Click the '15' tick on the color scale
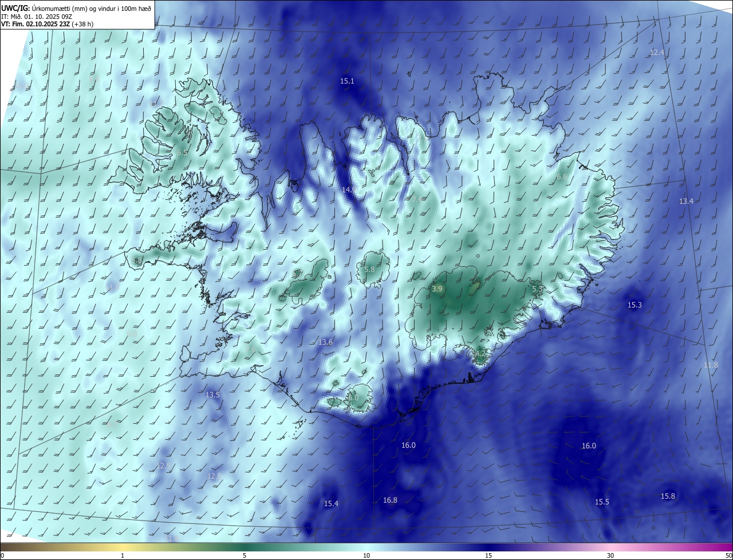 tap(488, 555)
